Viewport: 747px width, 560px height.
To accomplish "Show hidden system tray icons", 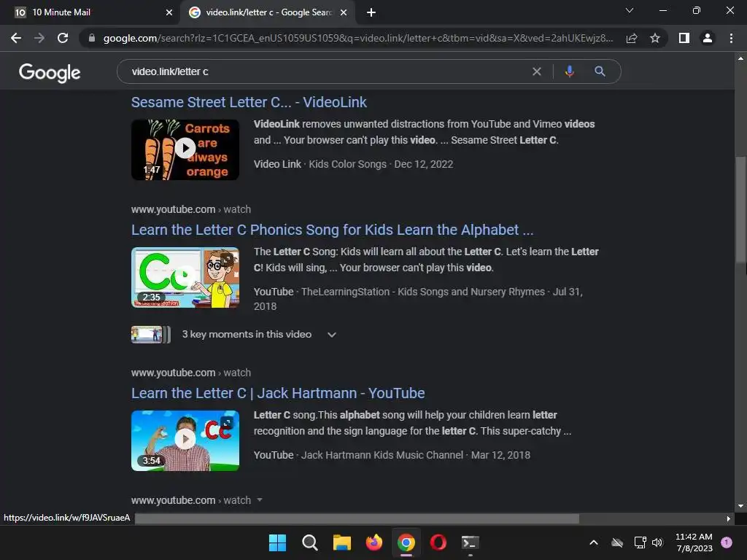I will point(594,542).
